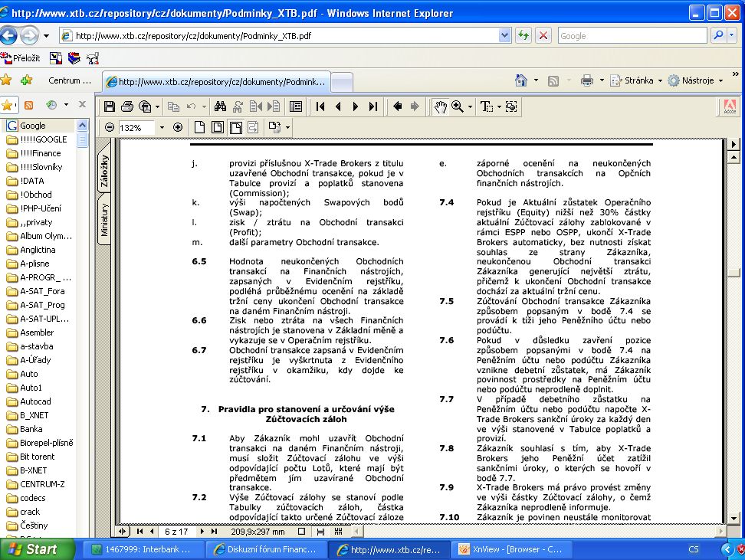Click the Windows Start button
The width and height of the screenshot is (745, 560).
37,549
